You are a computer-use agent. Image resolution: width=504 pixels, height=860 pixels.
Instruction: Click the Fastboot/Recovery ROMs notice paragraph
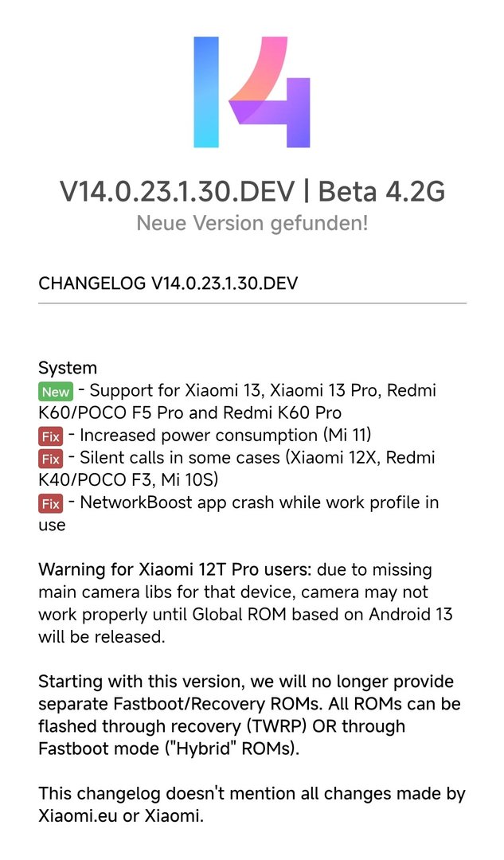pyautogui.click(x=249, y=715)
